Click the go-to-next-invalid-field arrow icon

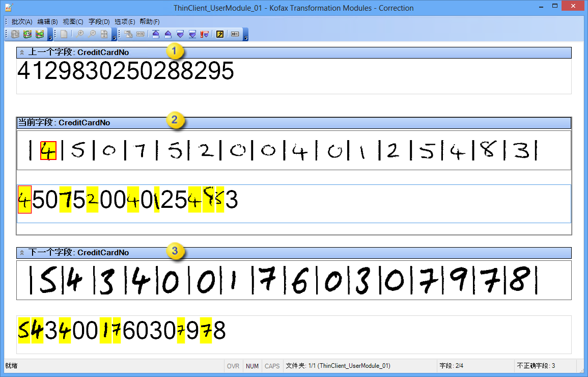click(204, 34)
